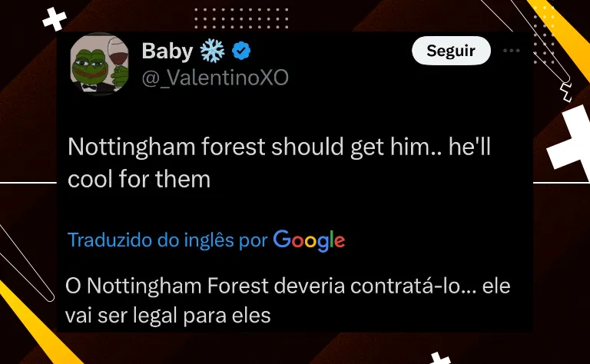This screenshot has width=590, height=364.
Task: Click the small white plus at bottom
Action: pos(439,358)
